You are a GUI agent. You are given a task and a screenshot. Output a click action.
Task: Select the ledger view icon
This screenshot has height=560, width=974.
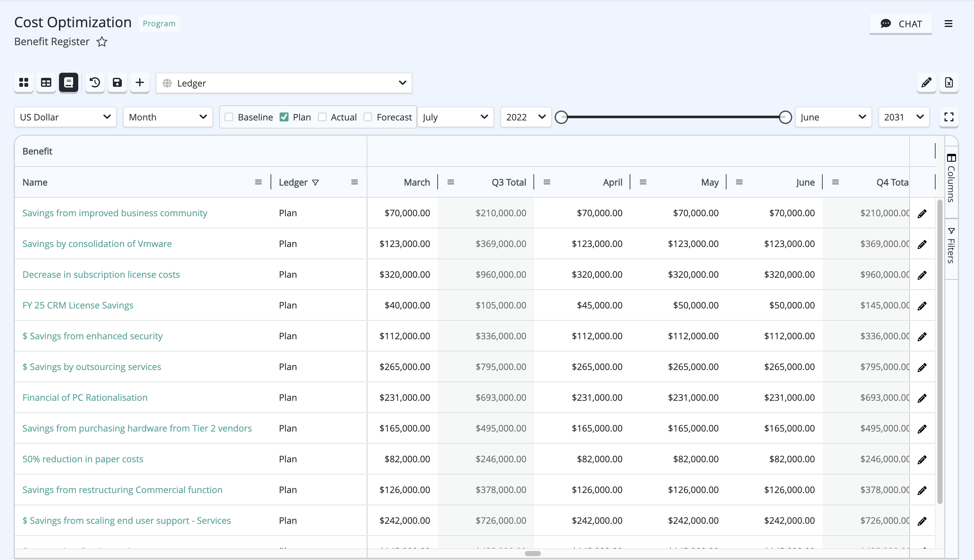click(x=69, y=82)
